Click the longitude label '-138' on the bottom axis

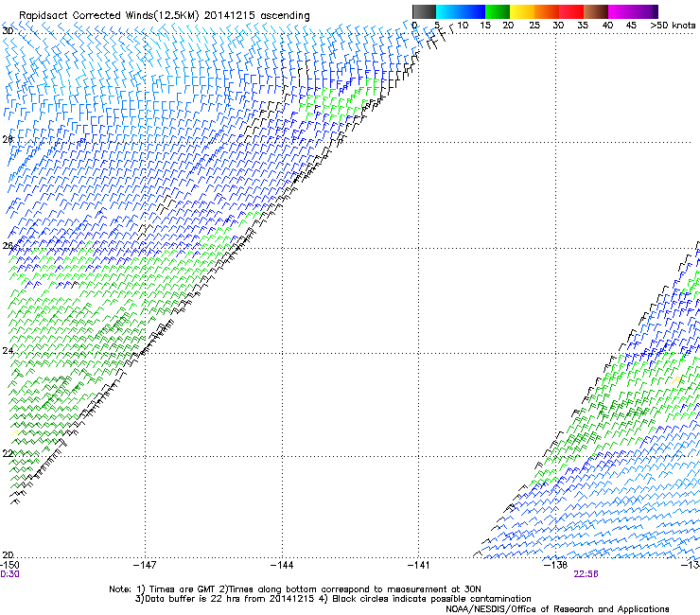pos(555,565)
